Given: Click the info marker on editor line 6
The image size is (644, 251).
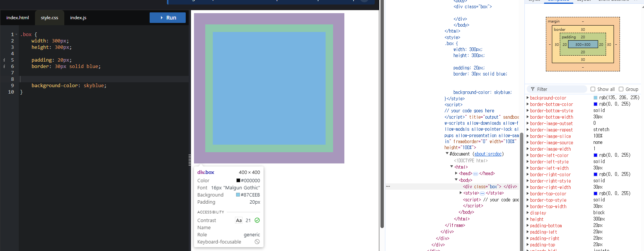Looking at the screenshot, I should pyautogui.click(x=4, y=67).
